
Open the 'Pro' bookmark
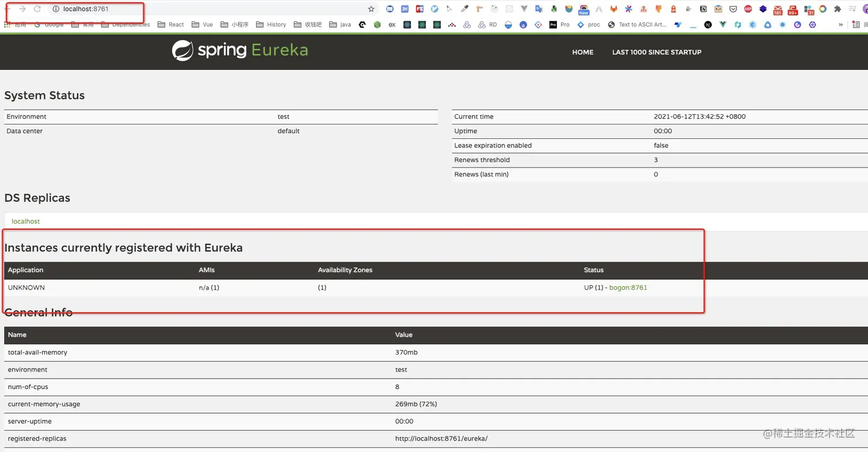click(560, 25)
